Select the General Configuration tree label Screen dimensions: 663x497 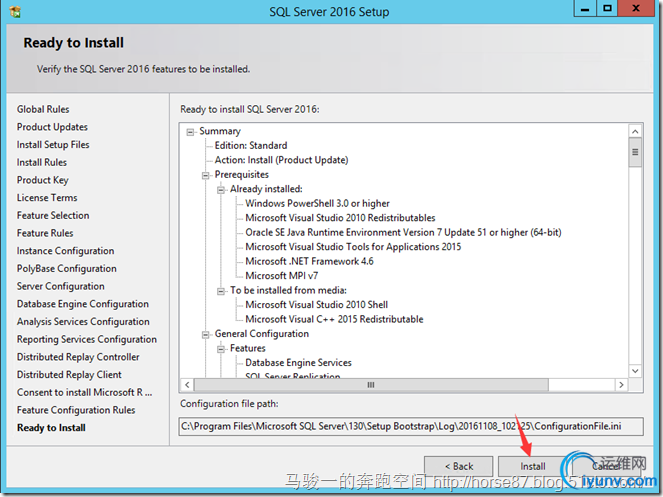[262, 334]
